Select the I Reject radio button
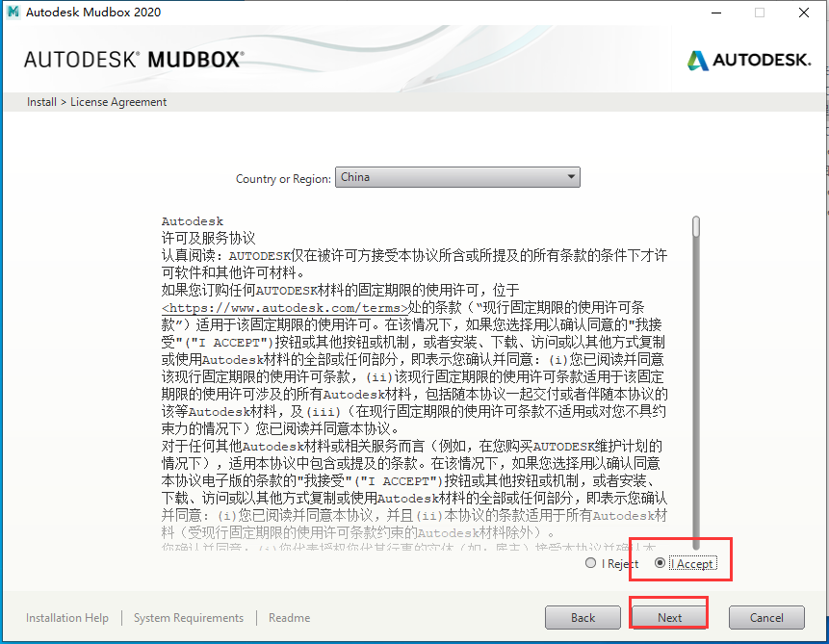This screenshot has height=644, width=829. click(x=590, y=563)
